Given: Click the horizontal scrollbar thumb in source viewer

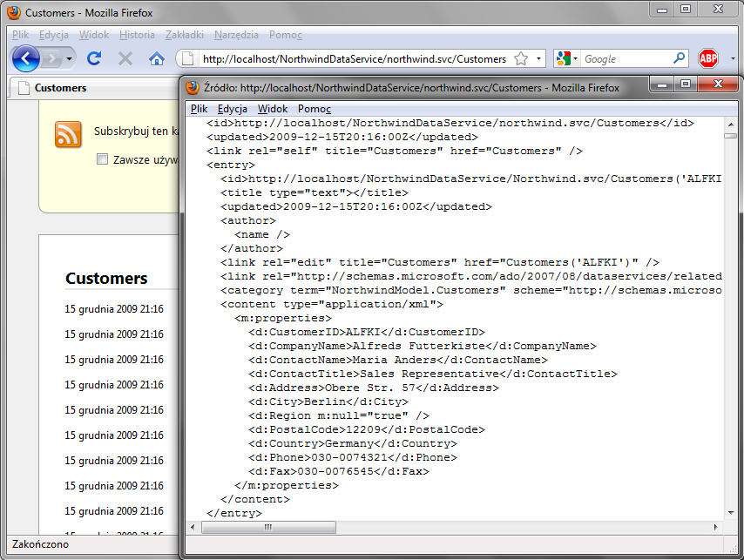Looking at the screenshot, I should pos(268,527).
